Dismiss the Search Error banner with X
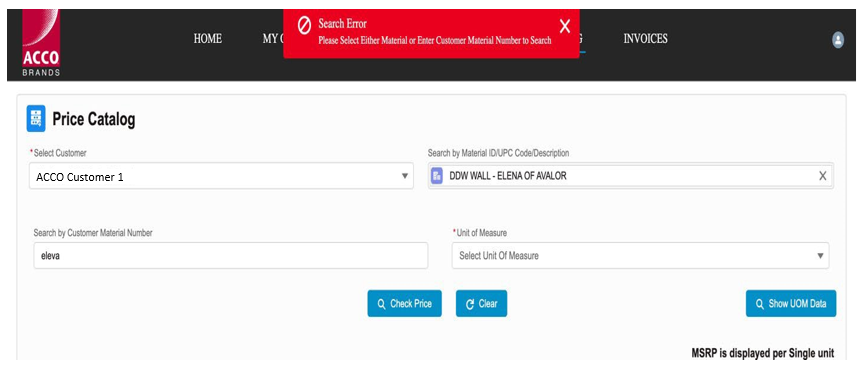867x382 pixels. [x=565, y=26]
